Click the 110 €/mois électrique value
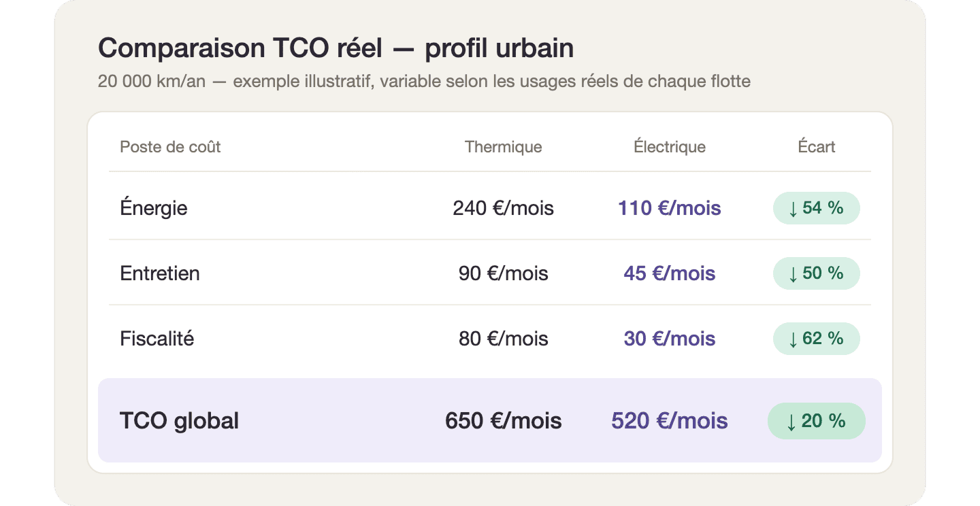980x506 pixels. pos(670,208)
